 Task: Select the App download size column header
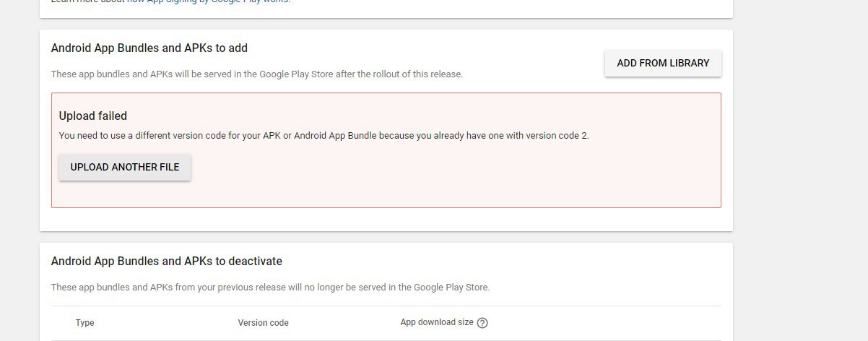pos(437,322)
